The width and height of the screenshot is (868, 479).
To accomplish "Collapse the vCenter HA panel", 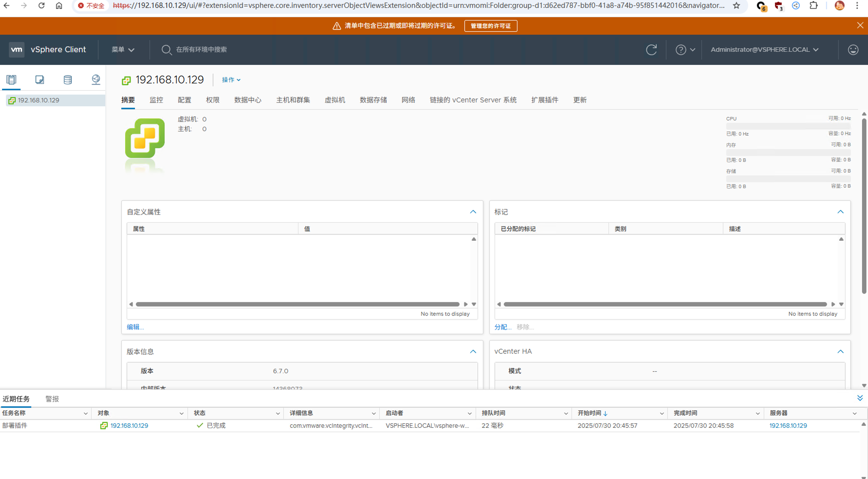I will coord(840,351).
